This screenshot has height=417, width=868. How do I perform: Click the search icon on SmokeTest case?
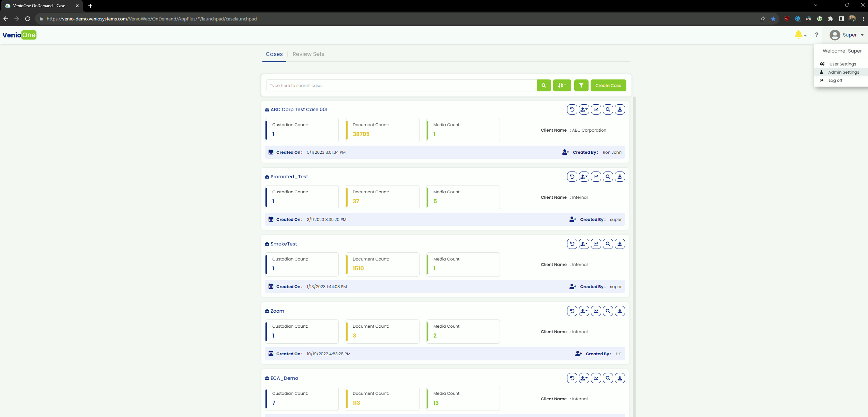coord(608,244)
